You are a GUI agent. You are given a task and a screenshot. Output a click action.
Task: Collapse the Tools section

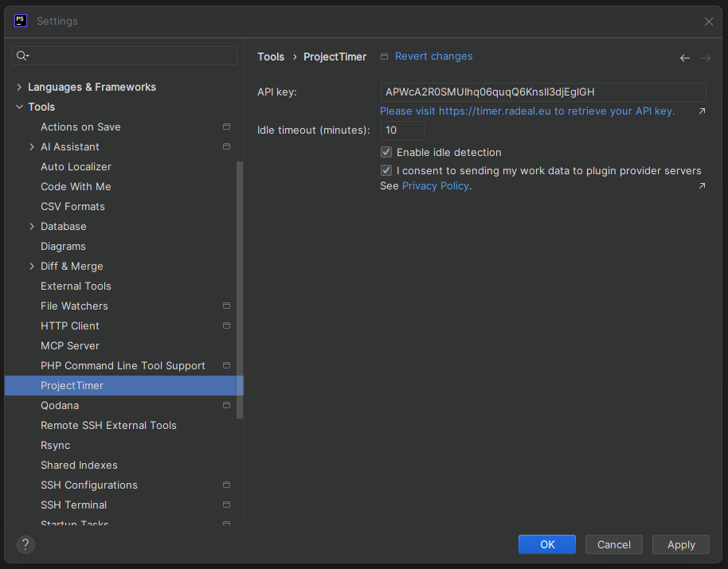[x=19, y=107]
